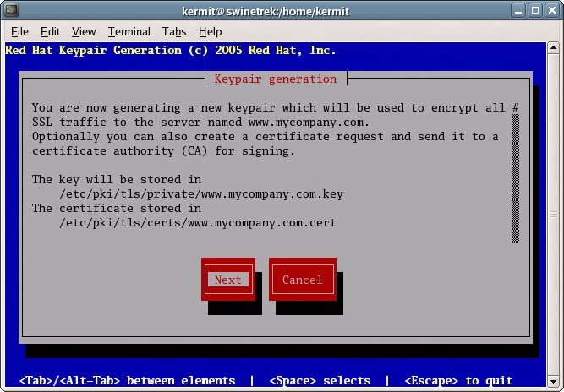The width and height of the screenshot is (564, 392).
Task: Click the line 'The certificate stored in'
Action: click(x=117, y=208)
